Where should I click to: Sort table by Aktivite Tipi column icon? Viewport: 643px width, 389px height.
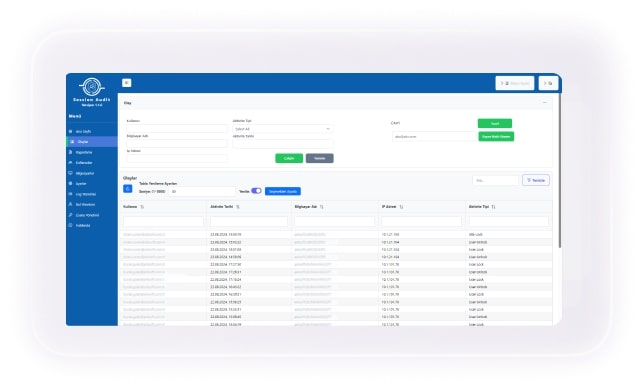(x=493, y=207)
